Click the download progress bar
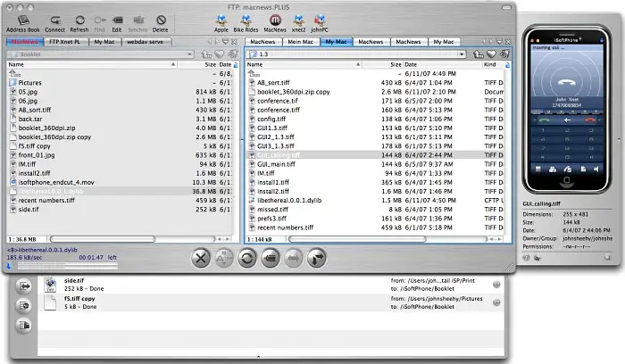Screen dimensions: 625x364 click(x=67, y=266)
